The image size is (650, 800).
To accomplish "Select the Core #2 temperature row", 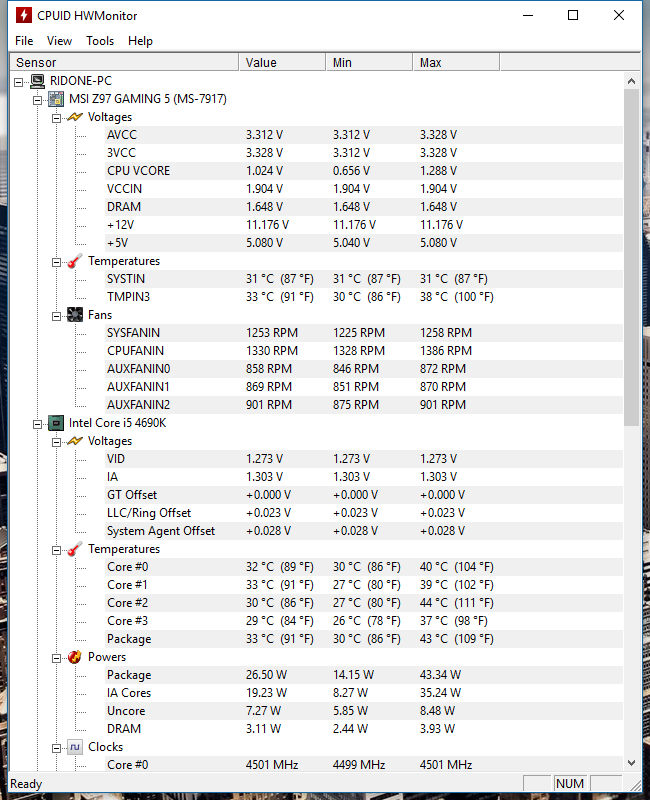I will [x=364, y=603].
